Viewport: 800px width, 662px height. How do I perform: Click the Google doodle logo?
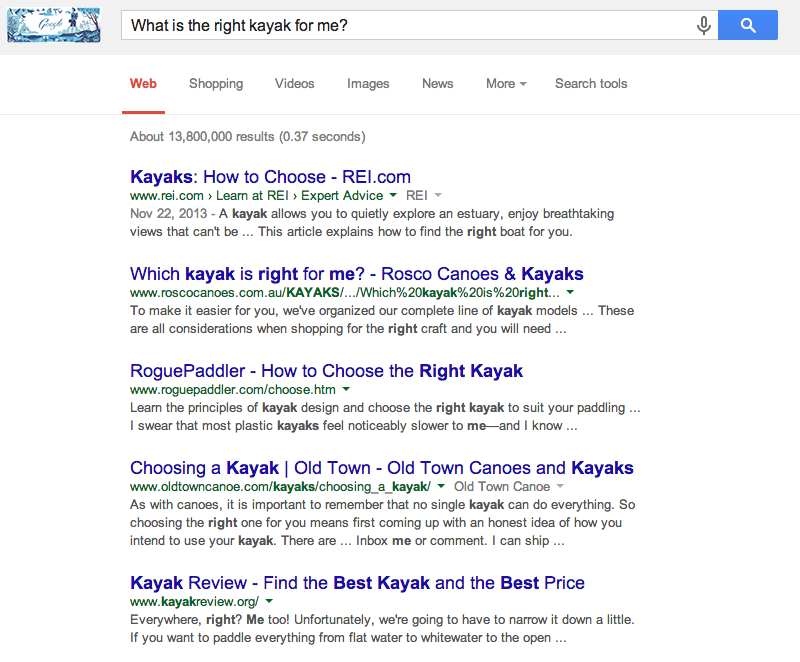coord(54,25)
